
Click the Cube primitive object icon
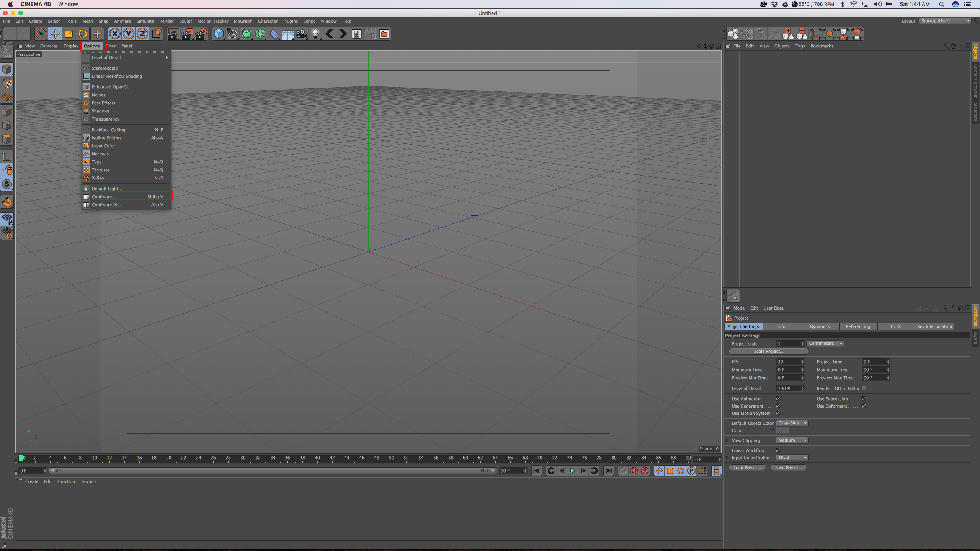click(x=219, y=34)
